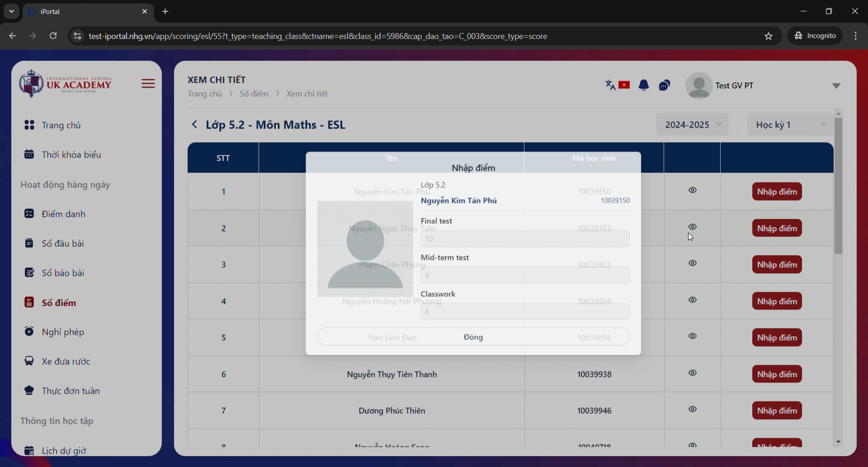The image size is (868, 467).
Task: Click eye icon for student row 4
Action: click(692, 300)
